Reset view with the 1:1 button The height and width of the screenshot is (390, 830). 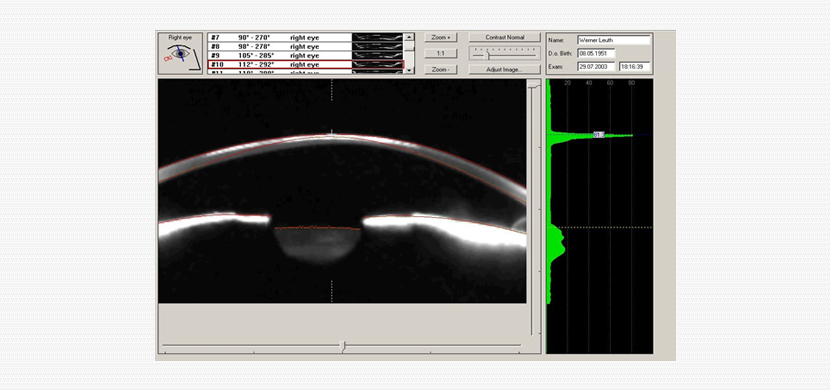[x=440, y=53]
